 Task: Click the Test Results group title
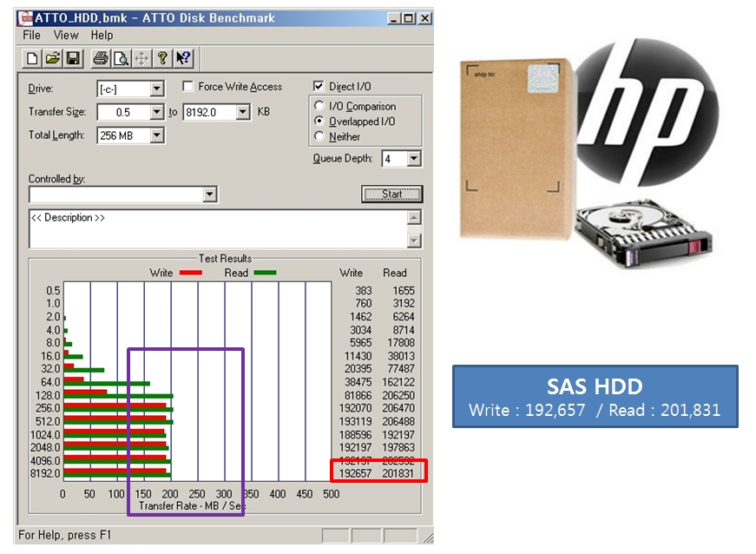[x=225, y=259]
